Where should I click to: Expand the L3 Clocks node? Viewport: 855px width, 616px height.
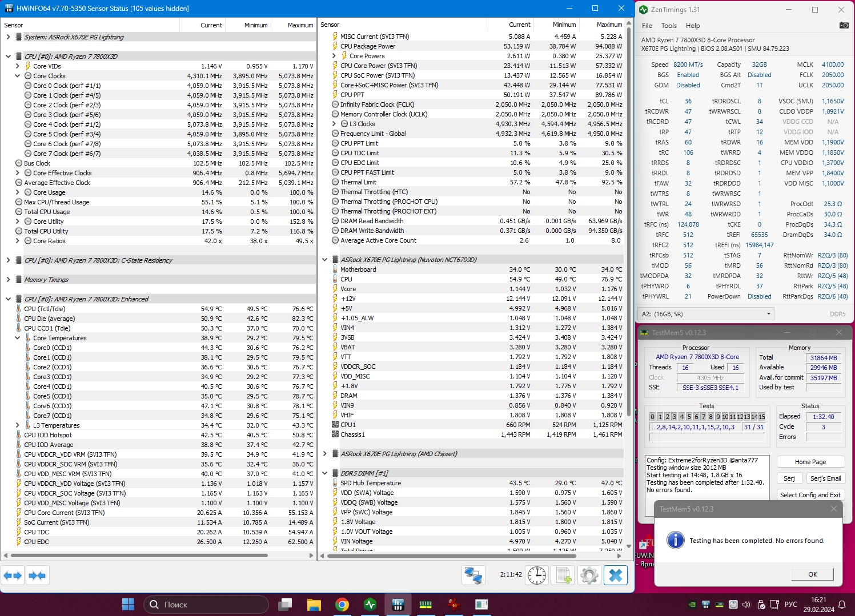[334, 124]
